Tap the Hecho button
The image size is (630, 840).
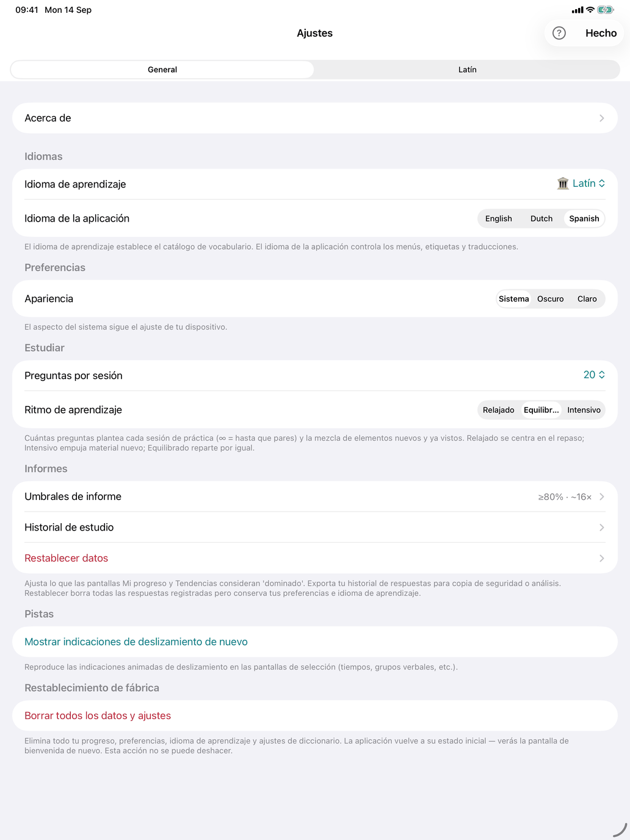(x=601, y=33)
